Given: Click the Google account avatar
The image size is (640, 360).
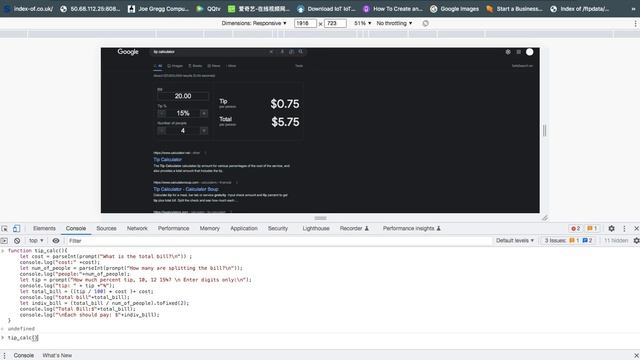Looking at the screenshot, I should (x=529, y=52).
